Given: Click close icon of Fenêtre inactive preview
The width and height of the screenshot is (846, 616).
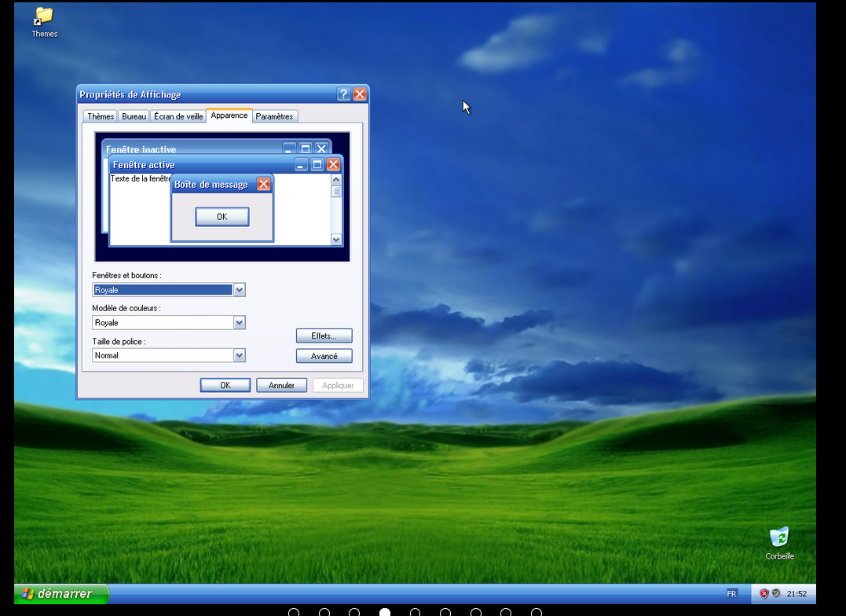Looking at the screenshot, I should tap(321, 148).
